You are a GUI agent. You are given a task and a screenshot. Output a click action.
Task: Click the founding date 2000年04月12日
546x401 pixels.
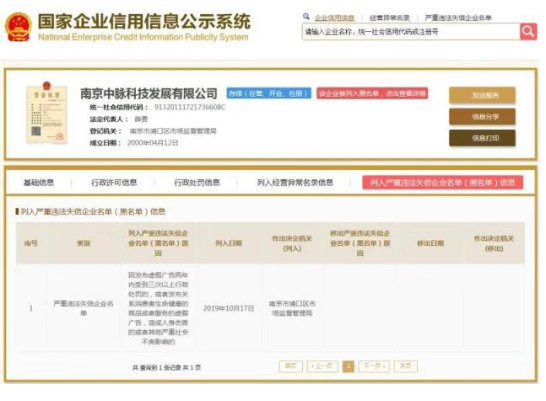point(153,143)
